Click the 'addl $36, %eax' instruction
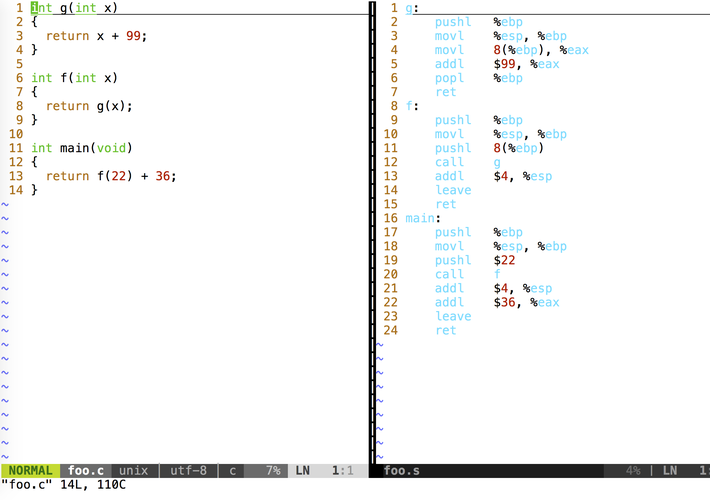Screen dimensions: 710x500 click(496, 302)
